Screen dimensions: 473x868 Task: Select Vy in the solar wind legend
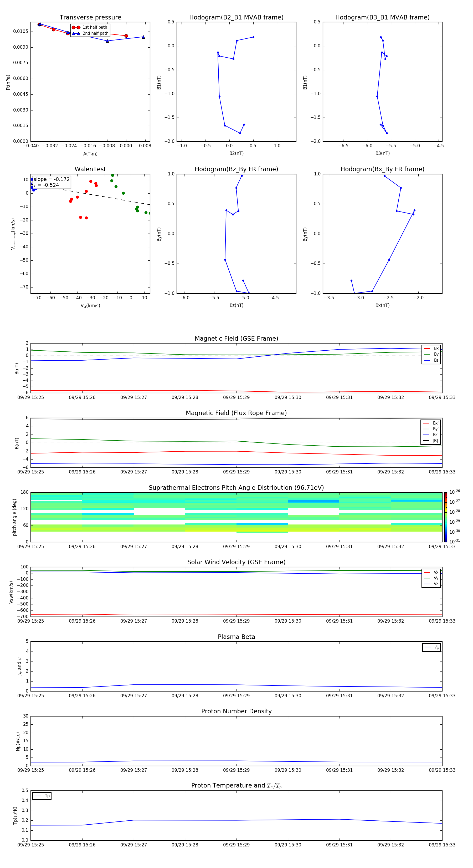[x=431, y=578]
